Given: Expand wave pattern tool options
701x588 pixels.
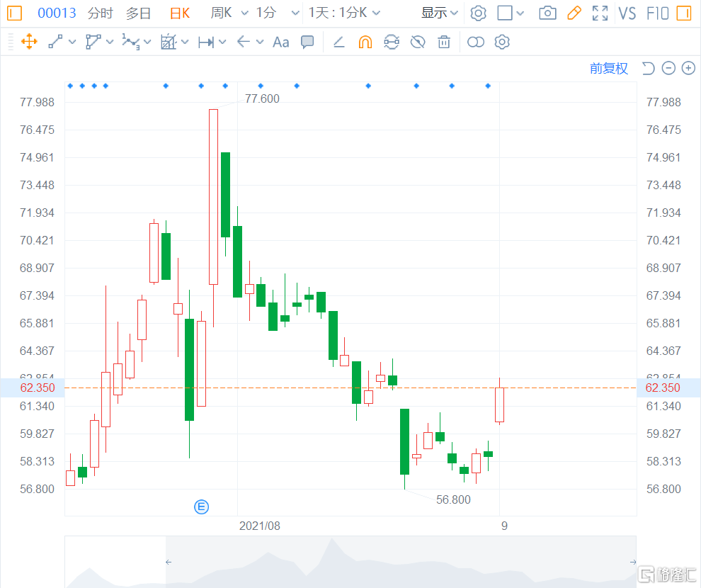Looking at the screenshot, I should [x=147, y=42].
